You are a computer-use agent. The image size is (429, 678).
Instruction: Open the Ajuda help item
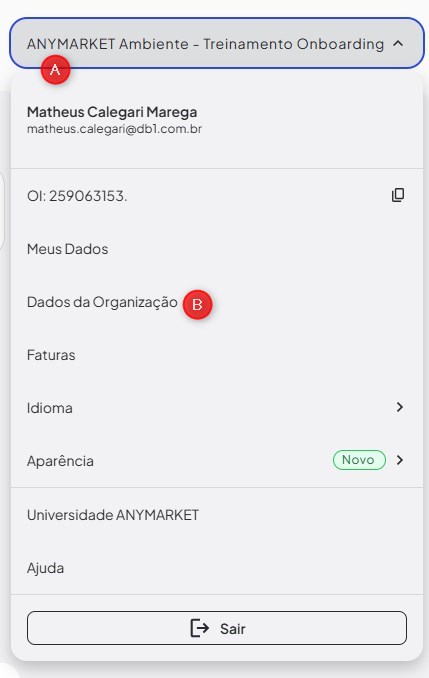[x=217, y=568]
